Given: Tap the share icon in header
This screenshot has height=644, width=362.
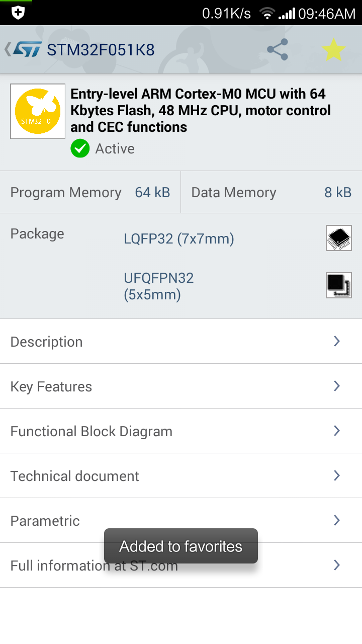Looking at the screenshot, I should [278, 50].
